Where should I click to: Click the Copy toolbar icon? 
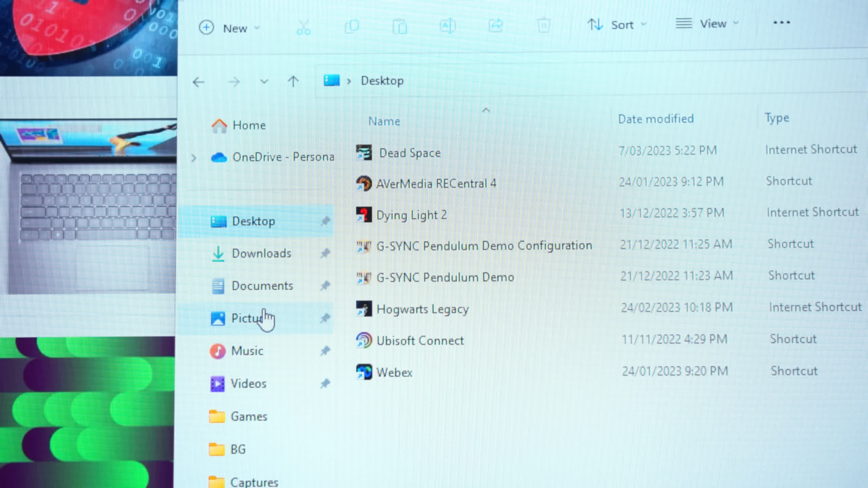tap(352, 26)
